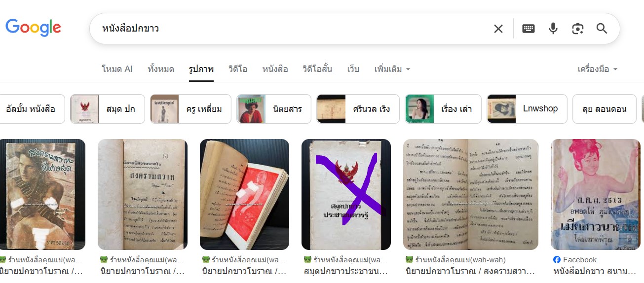Viewport: 644px width, 283px height.
Task: Click the magnifying glass search icon
Action: click(602, 29)
